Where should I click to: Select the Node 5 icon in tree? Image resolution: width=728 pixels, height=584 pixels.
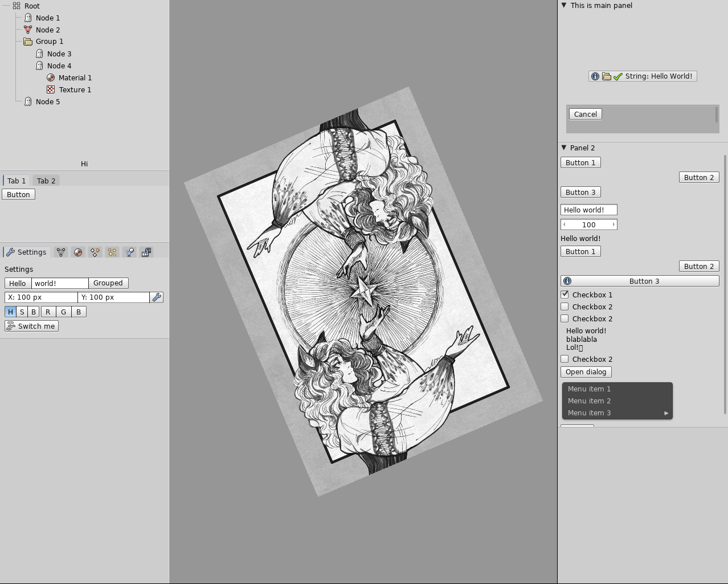point(28,101)
